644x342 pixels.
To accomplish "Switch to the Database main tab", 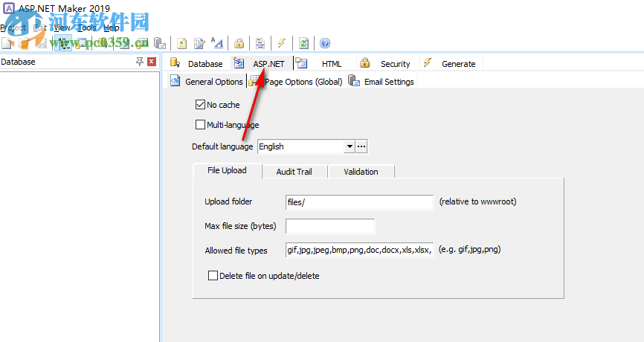I will (x=197, y=64).
